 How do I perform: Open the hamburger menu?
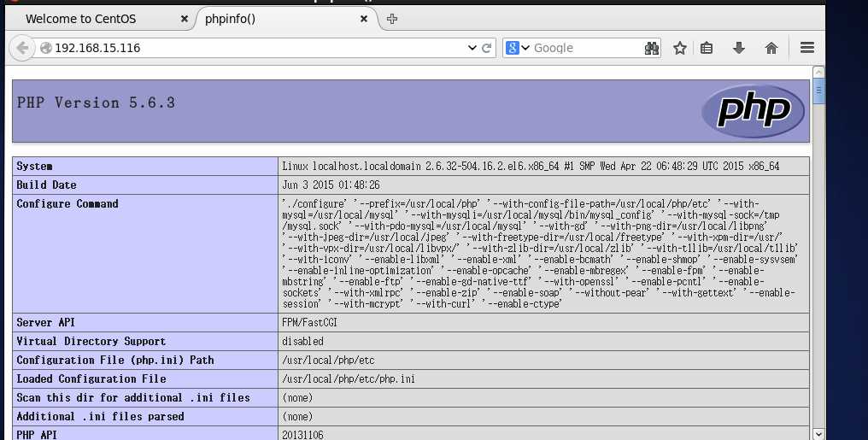pos(807,48)
